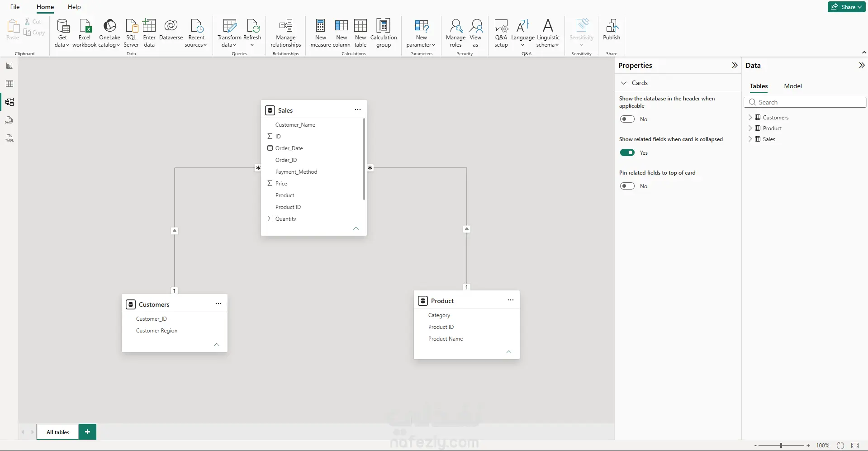Click the Share button
The image size is (868, 451).
[846, 7]
